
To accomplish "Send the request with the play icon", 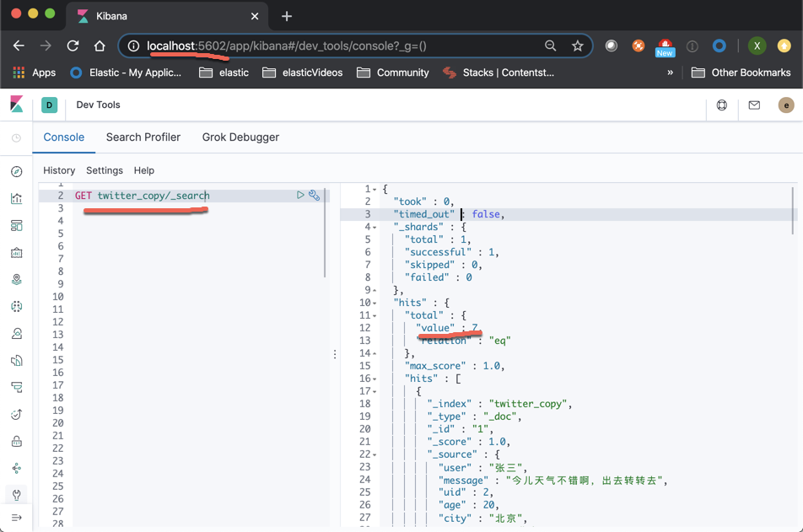I will click(x=300, y=195).
